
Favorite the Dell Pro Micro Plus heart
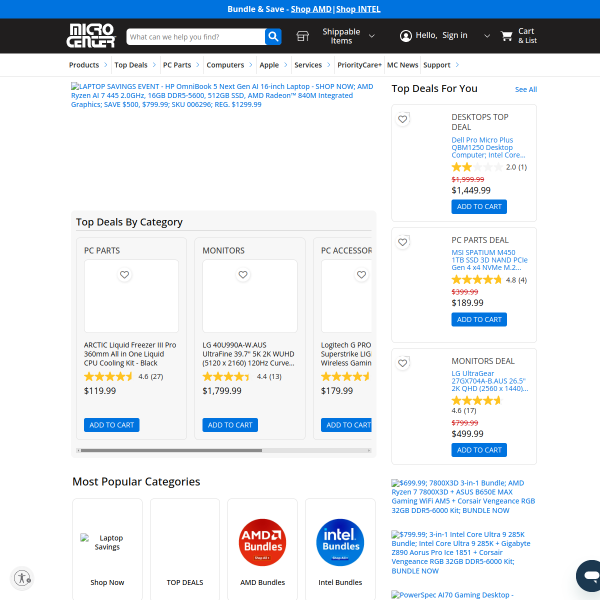tap(403, 119)
